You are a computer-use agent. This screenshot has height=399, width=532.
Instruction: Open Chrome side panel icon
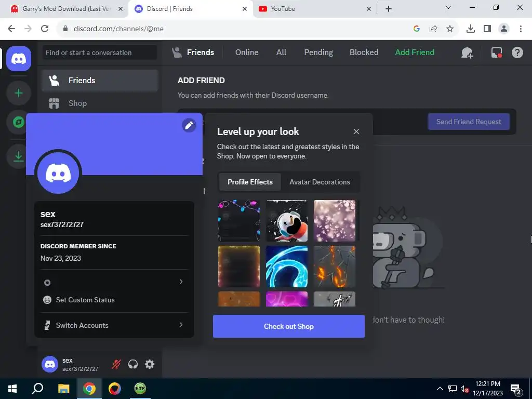point(487,29)
